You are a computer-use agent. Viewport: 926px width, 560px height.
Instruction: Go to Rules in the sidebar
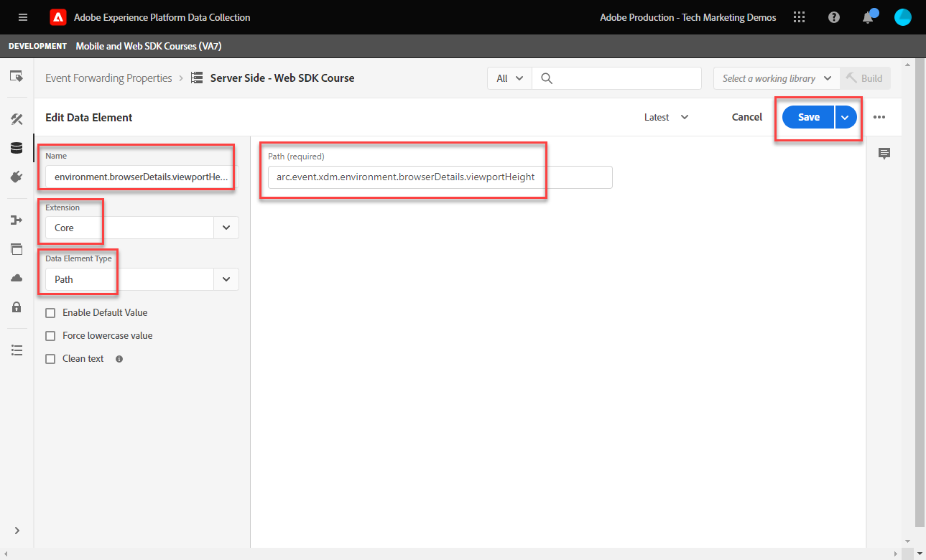(x=17, y=119)
